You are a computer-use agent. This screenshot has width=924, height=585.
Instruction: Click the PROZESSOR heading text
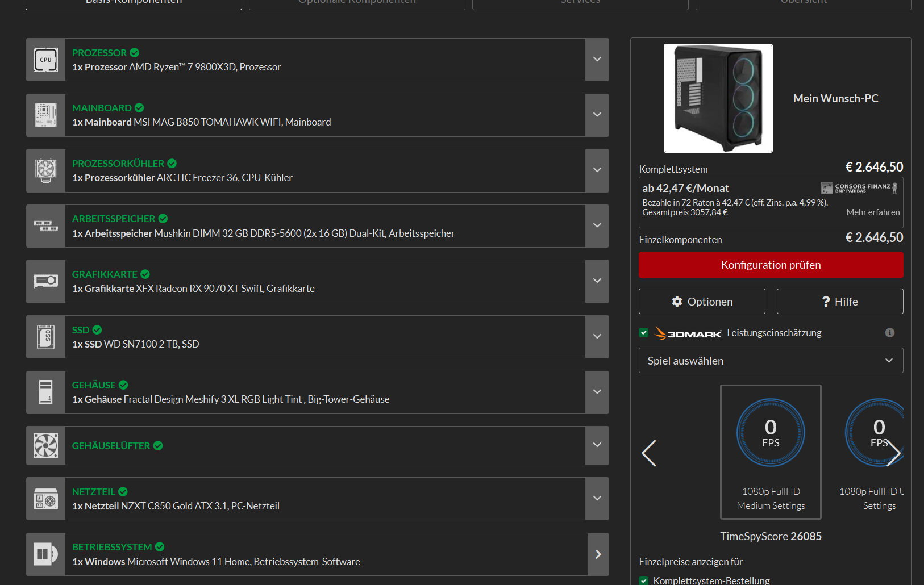[99, 53]
